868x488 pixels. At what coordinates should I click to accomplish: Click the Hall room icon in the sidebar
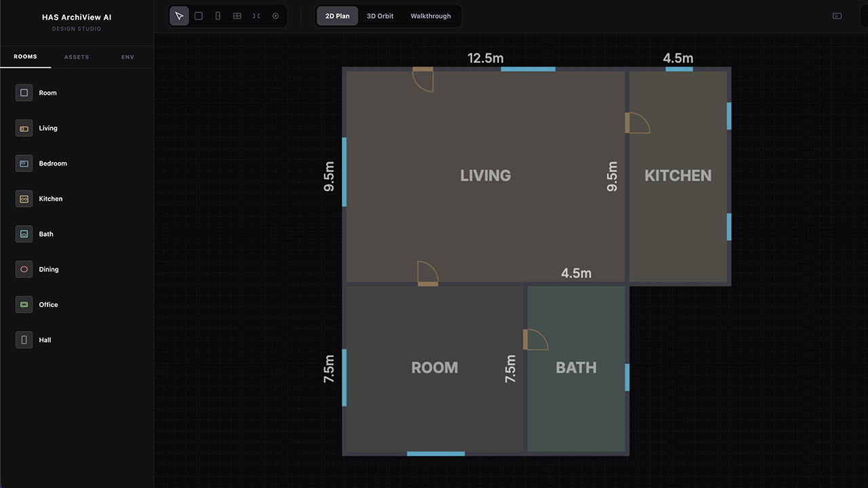pyautogui.click(x=24, y=340)
